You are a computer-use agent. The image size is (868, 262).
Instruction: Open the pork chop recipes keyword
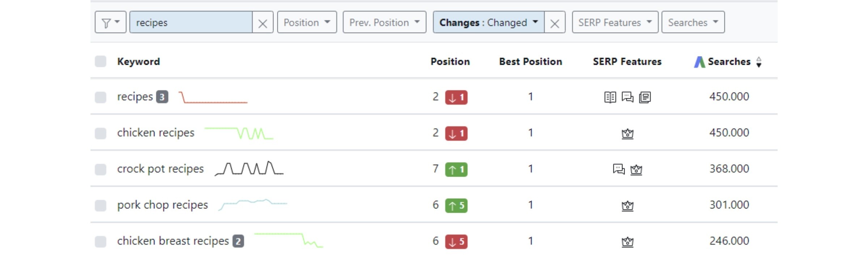(162, 205)
